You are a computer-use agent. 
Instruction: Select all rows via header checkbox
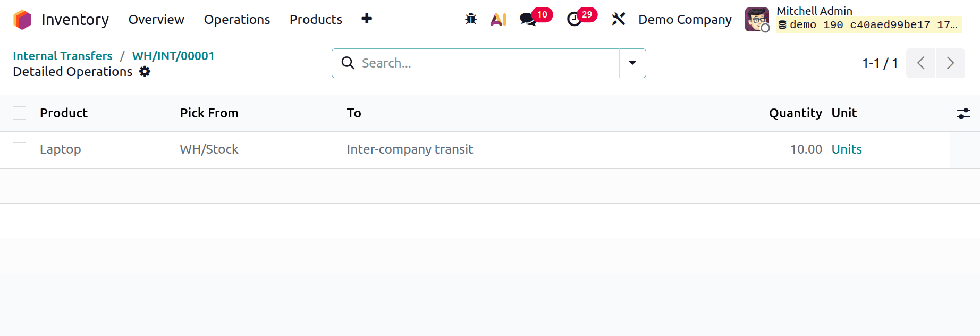point(20,113)
